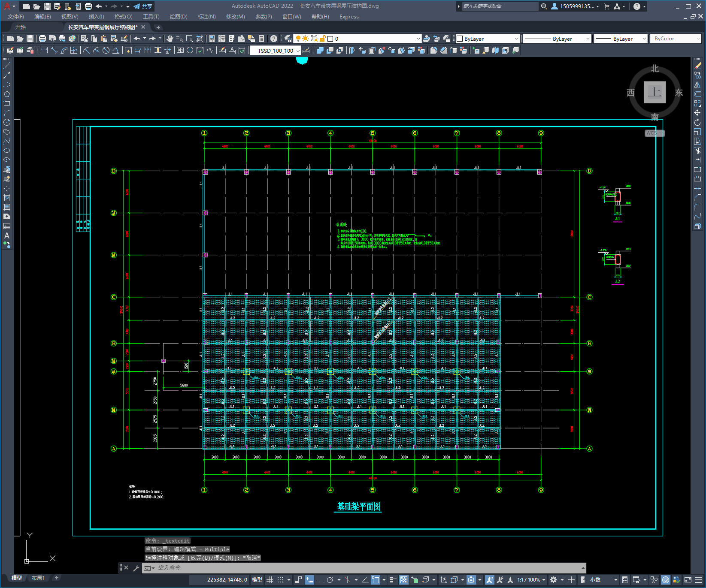Click 北 on the view cube compass
The image size is (706, 588).
[655, 69]
